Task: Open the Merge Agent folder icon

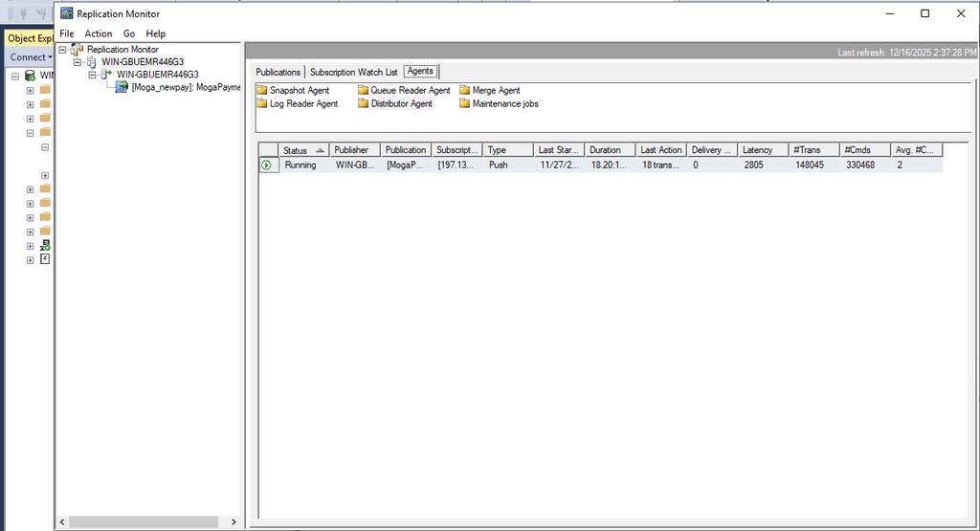Action: [x=464, y=91]
